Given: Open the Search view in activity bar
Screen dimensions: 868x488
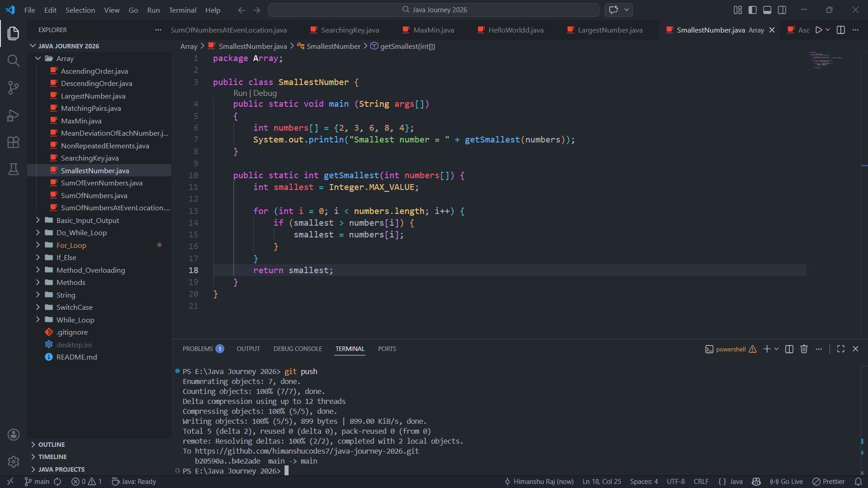Looking at the screenshot, I should tap(14, 61).
